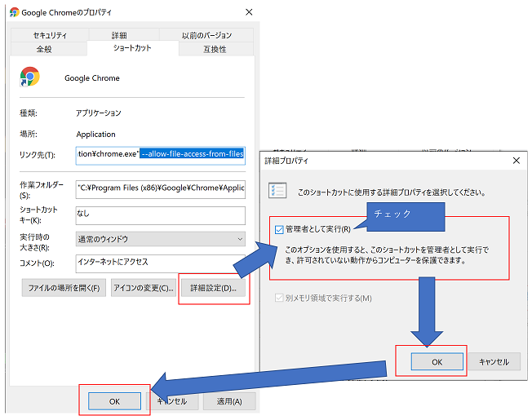Click the disabled 別メモリ領域で実行する(M) checkbox
This screenshot has height=420, width=532.
(x=279, y=298)
